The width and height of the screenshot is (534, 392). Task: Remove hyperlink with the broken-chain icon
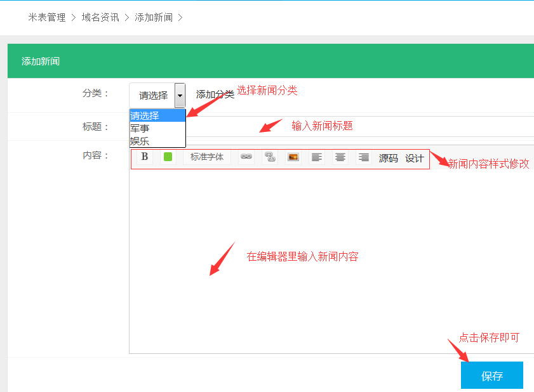point(270,157)
